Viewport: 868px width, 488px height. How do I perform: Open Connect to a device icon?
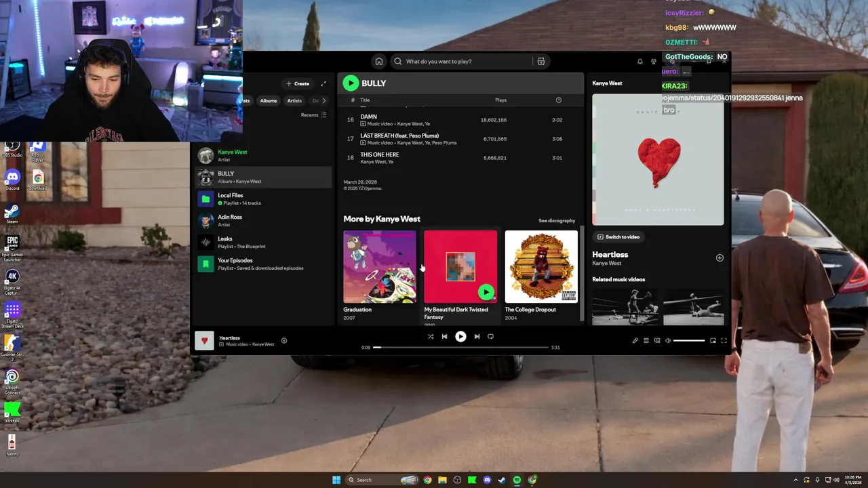(x=657, y=341)
